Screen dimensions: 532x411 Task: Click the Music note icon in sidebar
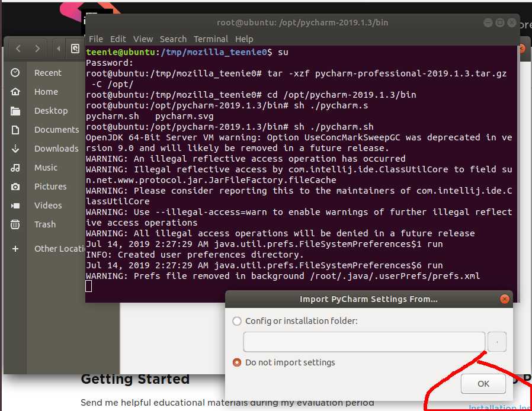click(15, 168)
